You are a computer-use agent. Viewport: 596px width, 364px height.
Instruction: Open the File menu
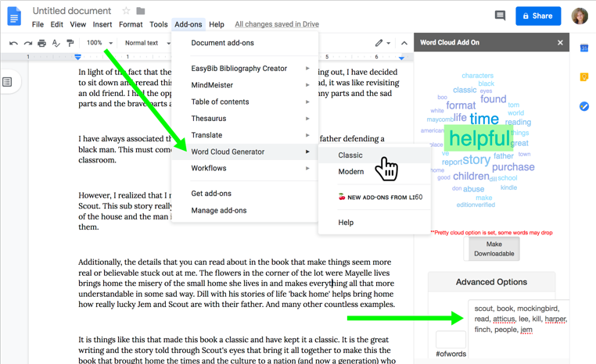tap(38, 24)
